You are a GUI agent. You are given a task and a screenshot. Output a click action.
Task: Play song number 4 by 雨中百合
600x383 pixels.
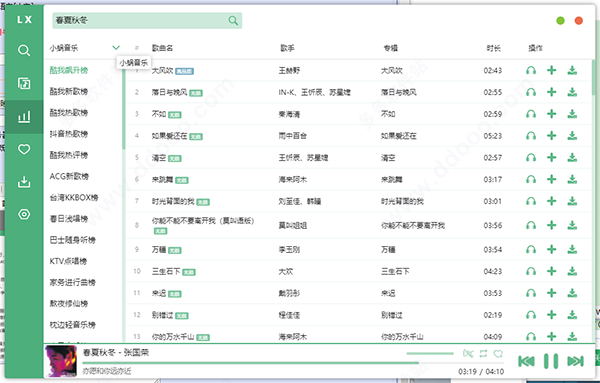[x=531, y=136]
